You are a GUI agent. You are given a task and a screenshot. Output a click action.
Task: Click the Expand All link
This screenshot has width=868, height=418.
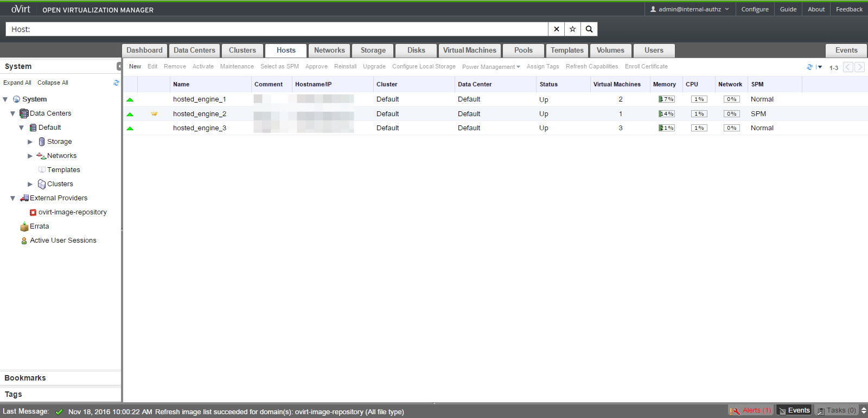[17, 83]
